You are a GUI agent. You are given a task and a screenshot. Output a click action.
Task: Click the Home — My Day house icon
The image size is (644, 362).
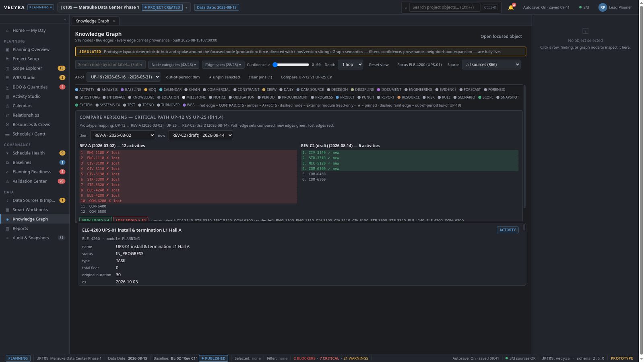pos(7,31)
